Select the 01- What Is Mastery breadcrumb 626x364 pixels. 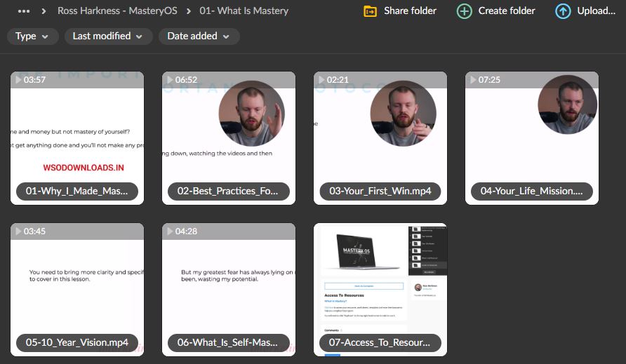click(244, 11)
